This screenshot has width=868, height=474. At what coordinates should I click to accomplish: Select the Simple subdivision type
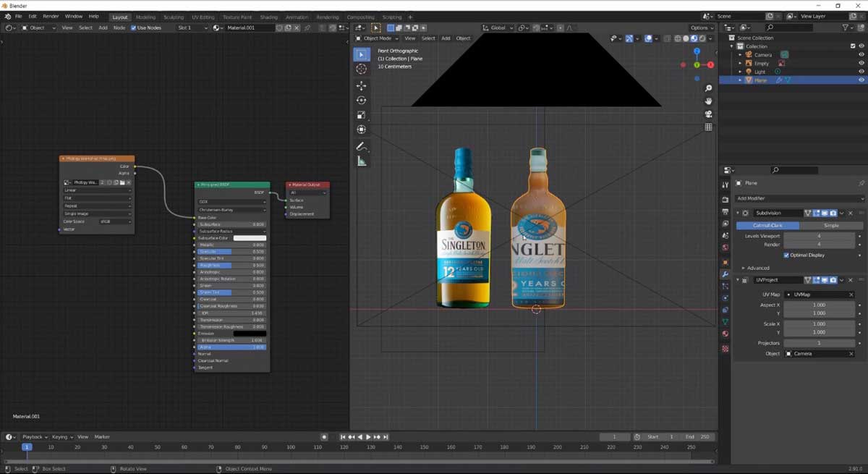click(832, 225)
